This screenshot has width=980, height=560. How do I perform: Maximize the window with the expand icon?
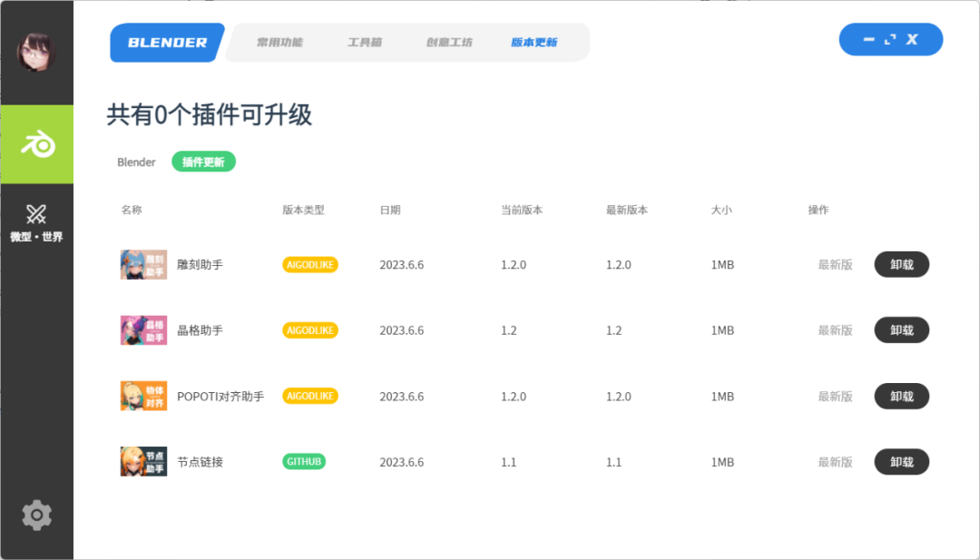click(x=891, y=39)
